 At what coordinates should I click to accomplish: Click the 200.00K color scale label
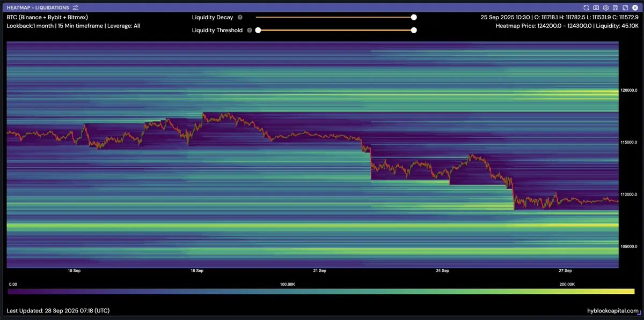tap(567, 284)
